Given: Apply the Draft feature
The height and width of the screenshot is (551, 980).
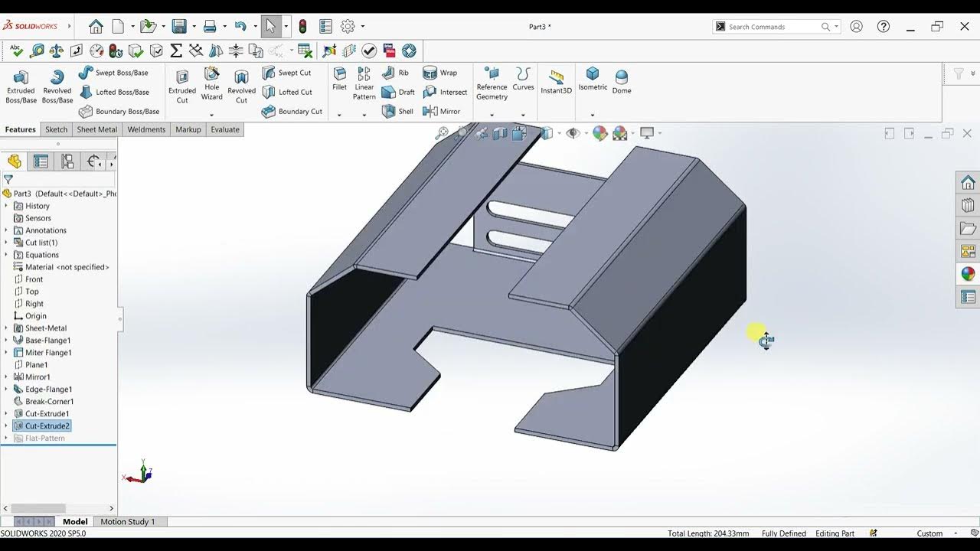Looking at the screenshot, I should tap(398, 92).
